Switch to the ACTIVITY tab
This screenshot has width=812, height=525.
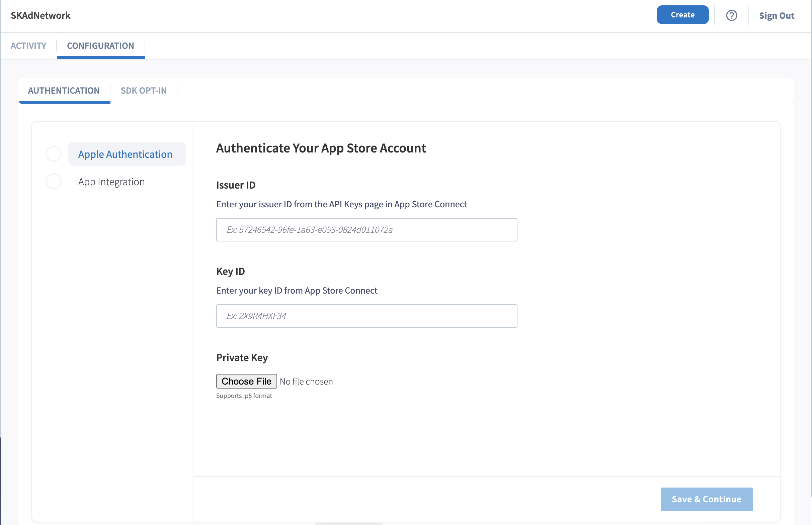tap(28, 46)
